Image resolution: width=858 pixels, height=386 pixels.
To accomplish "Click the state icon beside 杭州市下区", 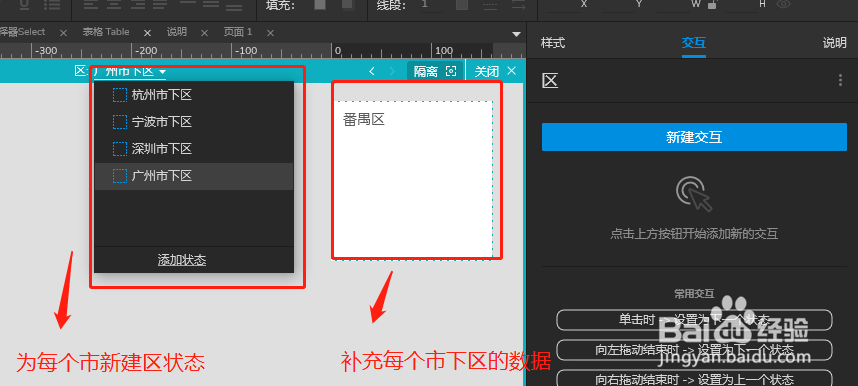I will click(x=120, y=95).
